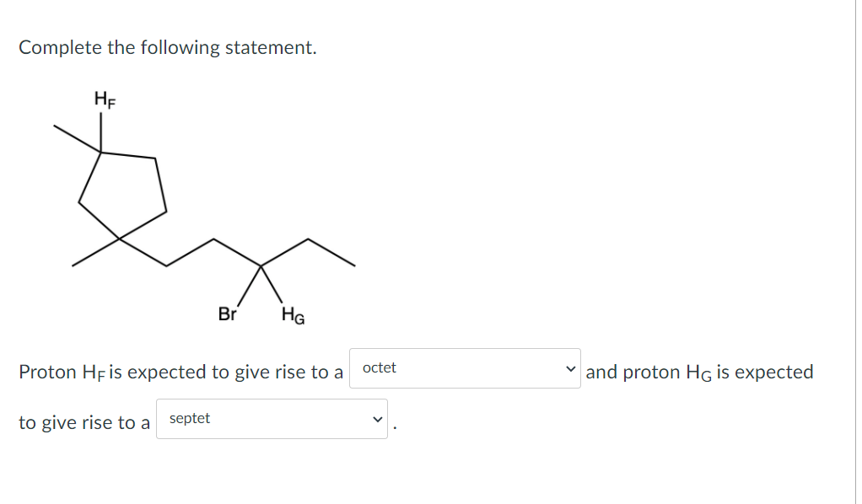Click the chevron on the octet dropdown

pos(572,368)
